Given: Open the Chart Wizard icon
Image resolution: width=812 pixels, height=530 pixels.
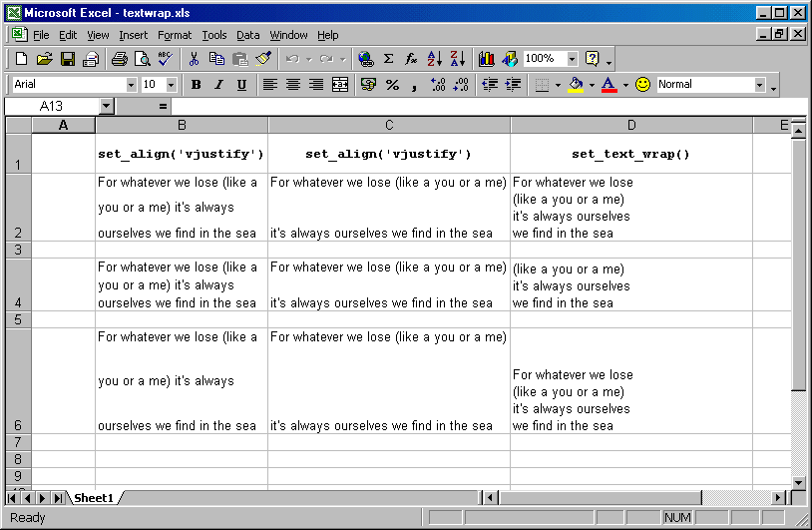Looking at the screenshot, I should point(487,59).
